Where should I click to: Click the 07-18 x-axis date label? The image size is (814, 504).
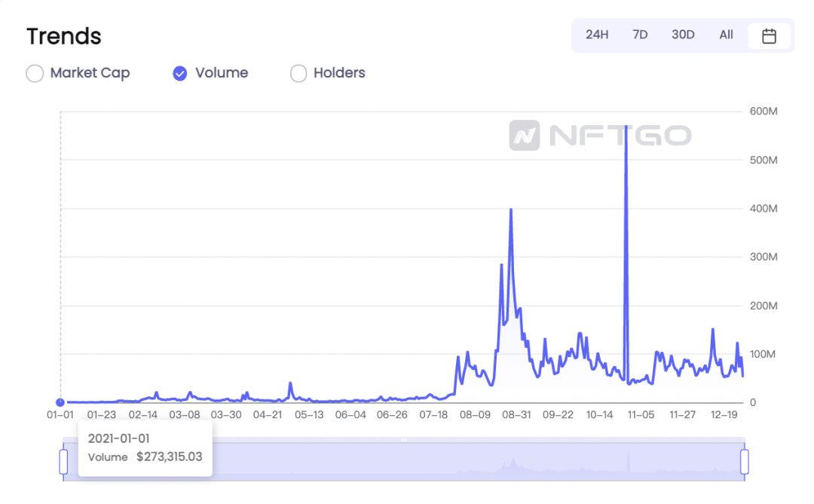(433, 415)
